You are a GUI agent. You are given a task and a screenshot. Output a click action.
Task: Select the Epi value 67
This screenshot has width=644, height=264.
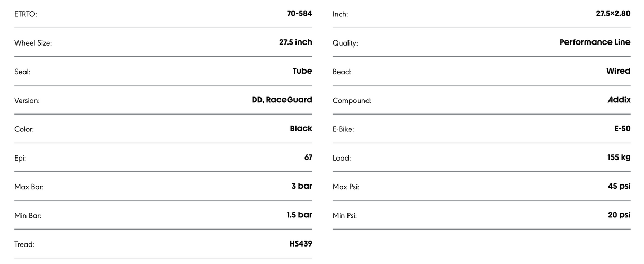308,157
